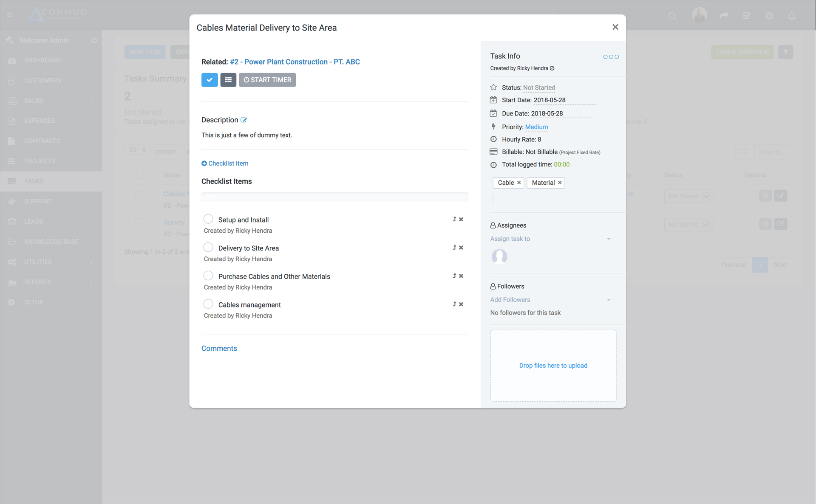This screenshot has width=816, height=504.
Task: Click the list view icon beside Start Timer
Action: [228, 80]
